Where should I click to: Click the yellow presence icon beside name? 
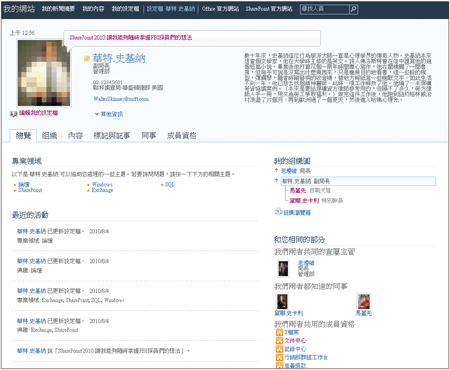pyautogui.click(x=87, y=59)
